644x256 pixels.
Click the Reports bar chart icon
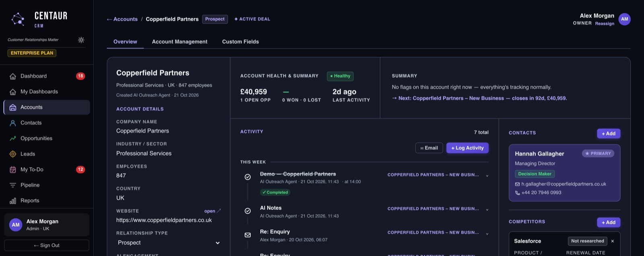(x=13, y=201)
